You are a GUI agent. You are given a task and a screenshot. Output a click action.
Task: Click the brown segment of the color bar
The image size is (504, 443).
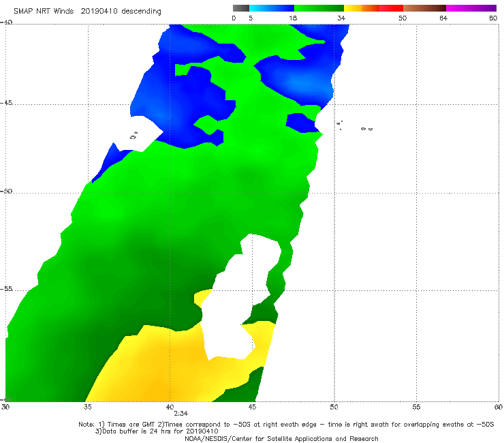click(x=424, y=8)
